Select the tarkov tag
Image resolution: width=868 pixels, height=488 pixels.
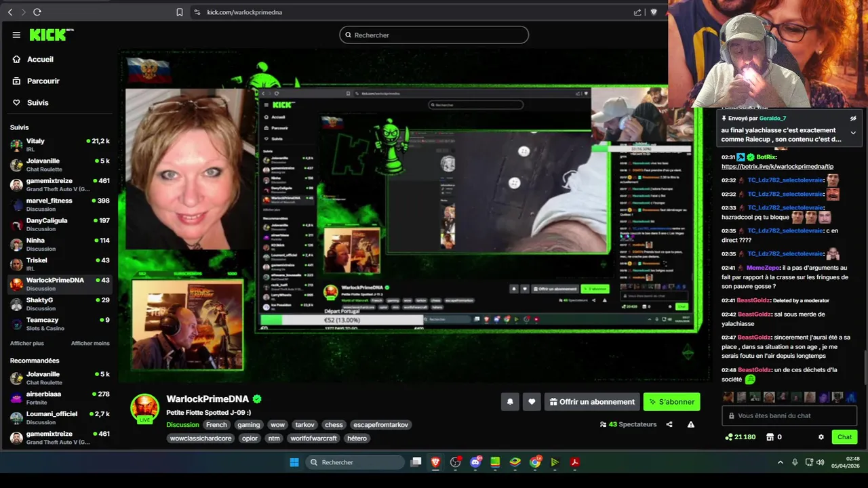[x=304, y=425]
